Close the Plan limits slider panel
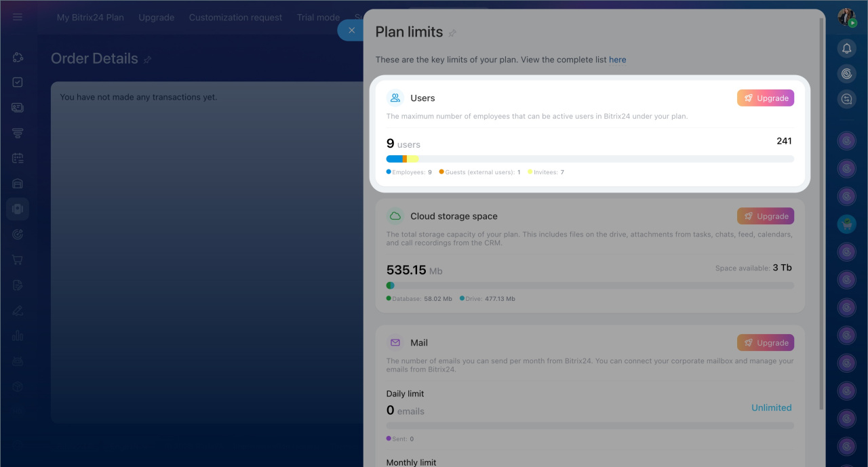Screen dimensions: 868x467 pyautogui.click(x=351, y=30)
